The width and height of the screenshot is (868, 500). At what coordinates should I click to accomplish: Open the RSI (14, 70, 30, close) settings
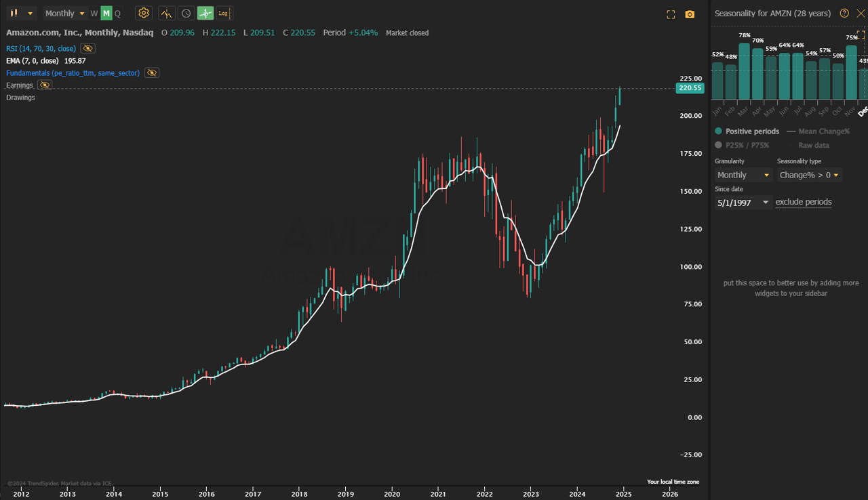coord(41,48)
